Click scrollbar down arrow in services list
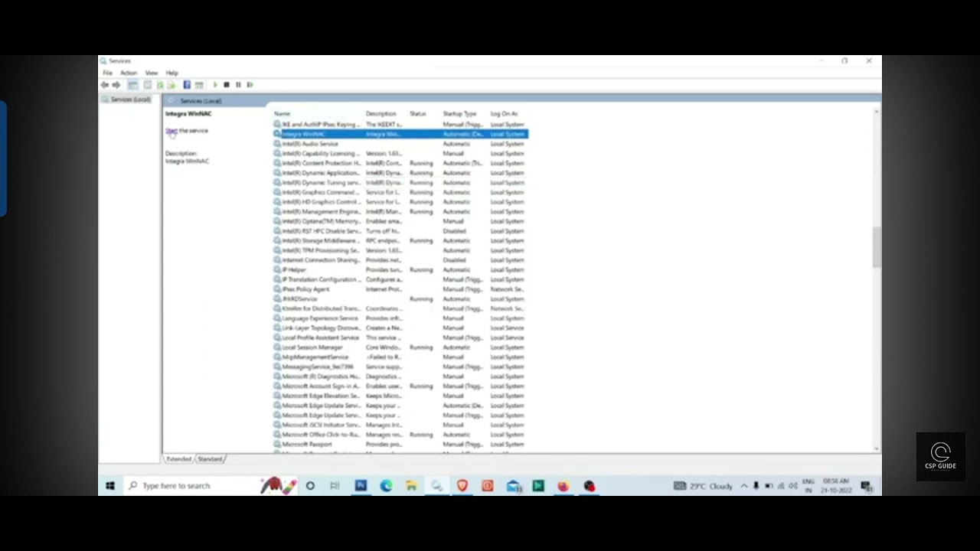 tap(877, 448)
